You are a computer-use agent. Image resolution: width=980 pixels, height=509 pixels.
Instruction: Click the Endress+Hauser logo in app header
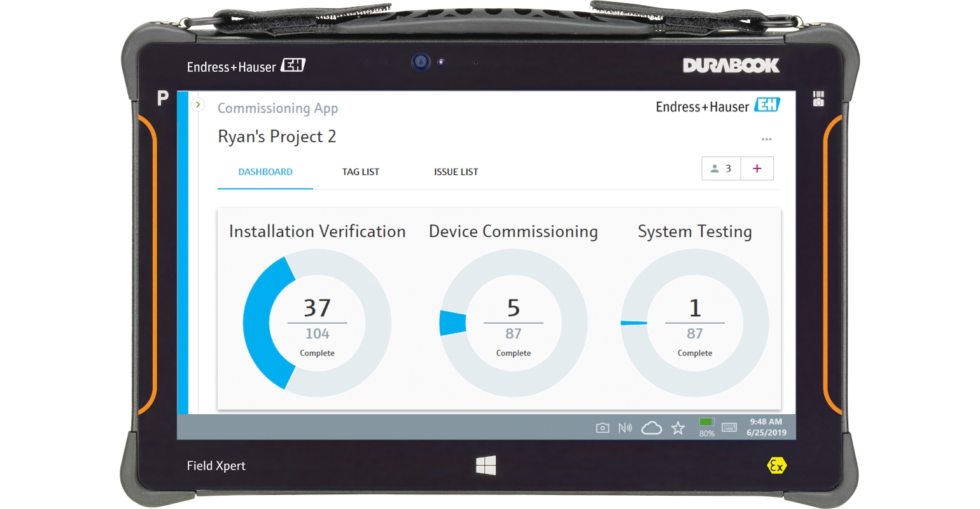[x=717, y=106]
